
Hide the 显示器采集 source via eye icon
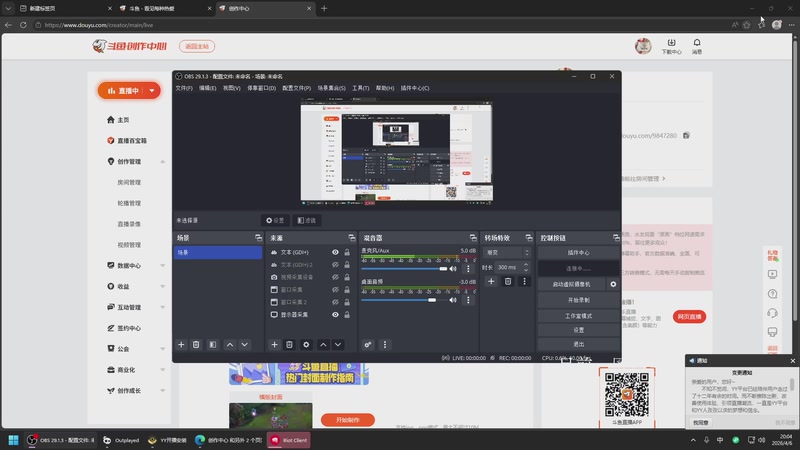(335, 315)
